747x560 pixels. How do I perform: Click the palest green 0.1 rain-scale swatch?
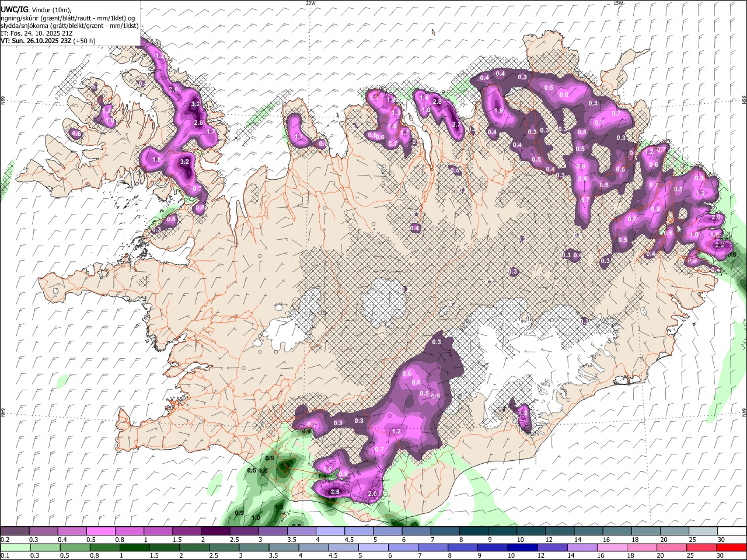15,547
